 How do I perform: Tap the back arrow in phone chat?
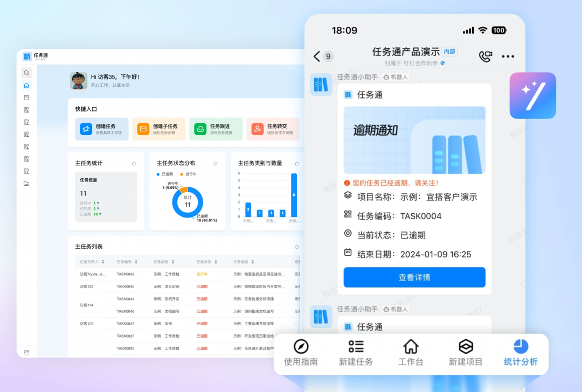(x=317, y=57)
